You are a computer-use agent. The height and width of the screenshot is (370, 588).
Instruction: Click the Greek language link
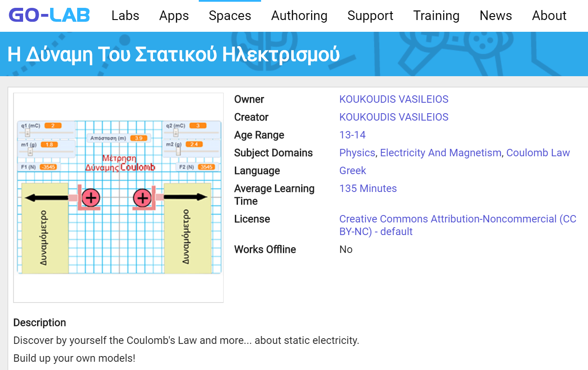click(353, 171)
